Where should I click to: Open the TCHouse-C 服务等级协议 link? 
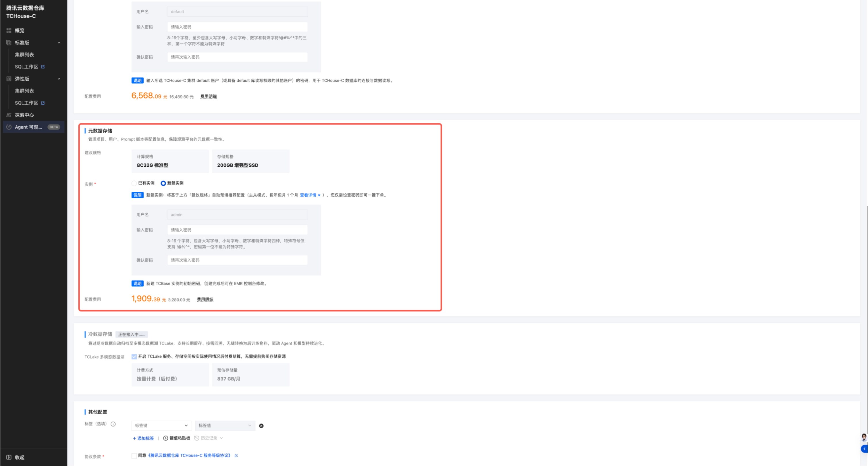pos(189,456)
